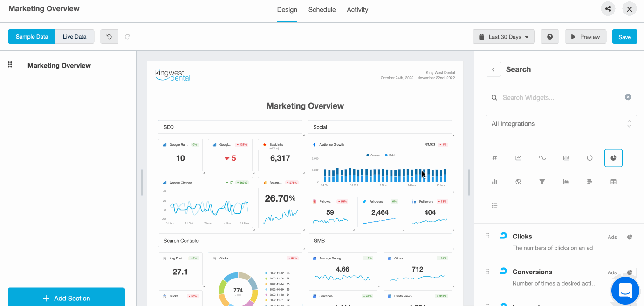Choose the funnel chart widget type

tap(542, 182)
